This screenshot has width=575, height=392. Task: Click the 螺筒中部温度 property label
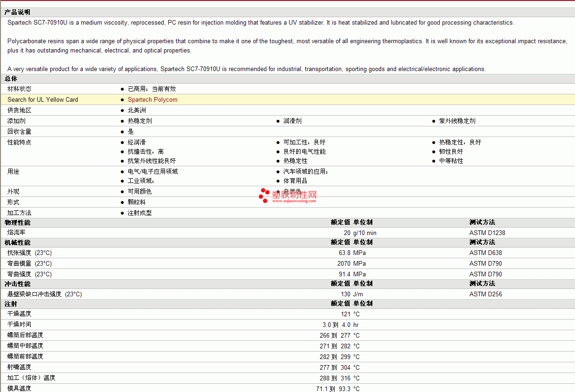pyautogui.click(x=26, y=346)
